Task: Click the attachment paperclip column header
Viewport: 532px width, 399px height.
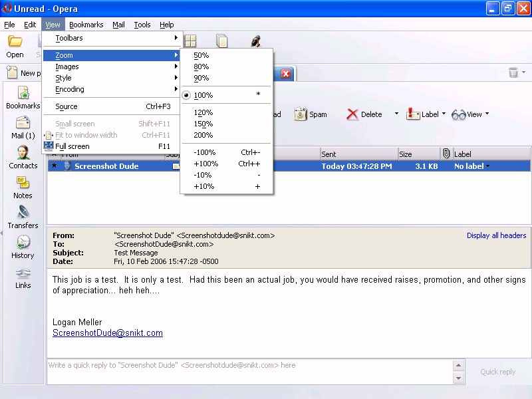Action: pyautogui.click(x=446, y=154)
